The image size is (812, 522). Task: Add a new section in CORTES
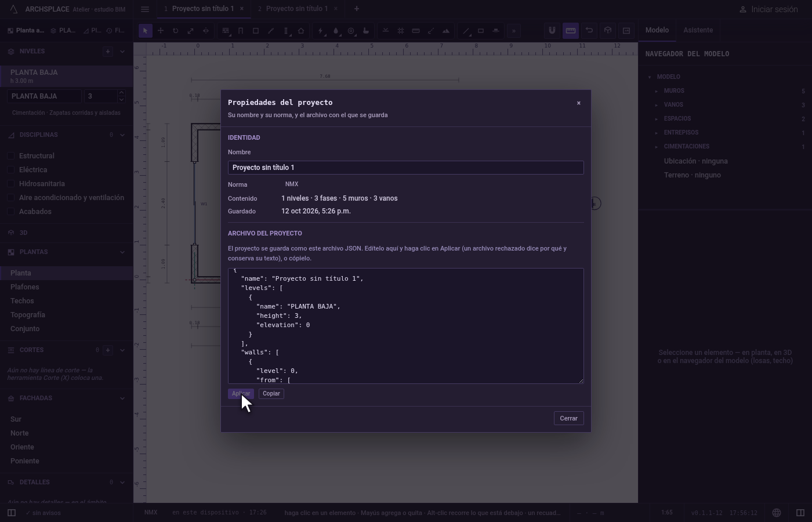pos(108,350)
